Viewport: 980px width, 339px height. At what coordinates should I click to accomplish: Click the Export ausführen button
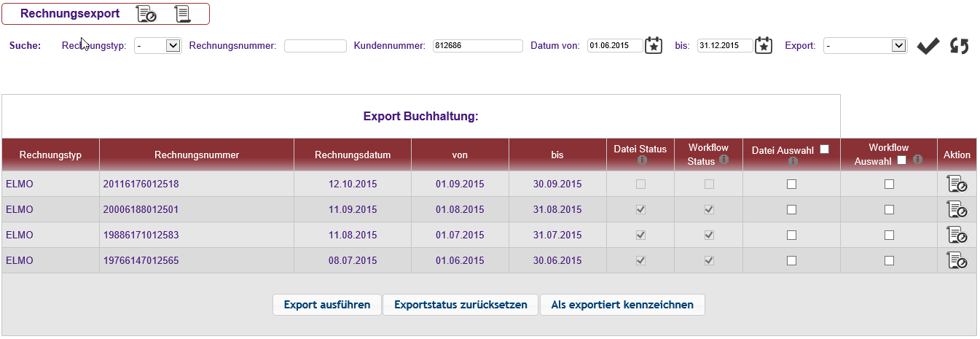click(x=327, y=305)
